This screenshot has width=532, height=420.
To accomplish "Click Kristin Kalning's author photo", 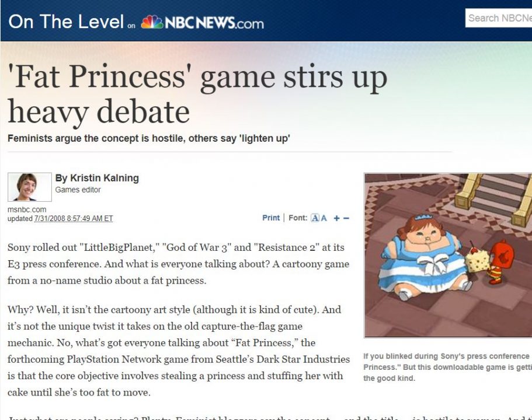I will click(30, 187).
